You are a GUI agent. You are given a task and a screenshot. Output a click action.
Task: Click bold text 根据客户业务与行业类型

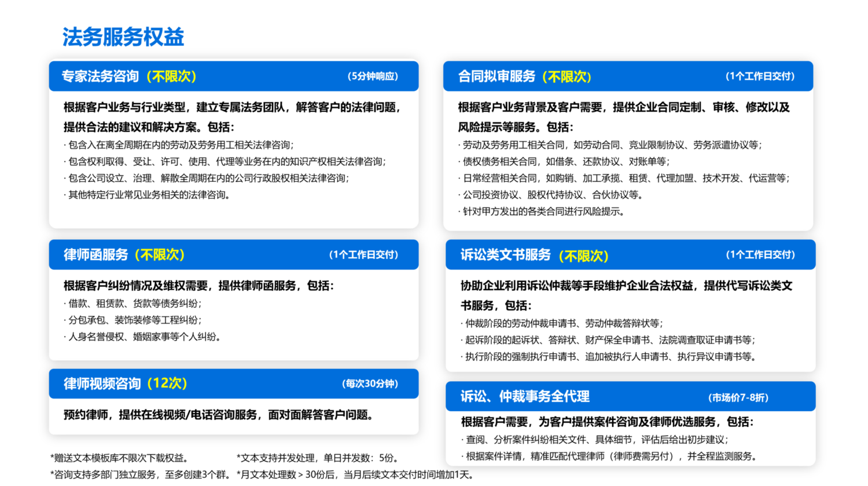pos(233,117)
